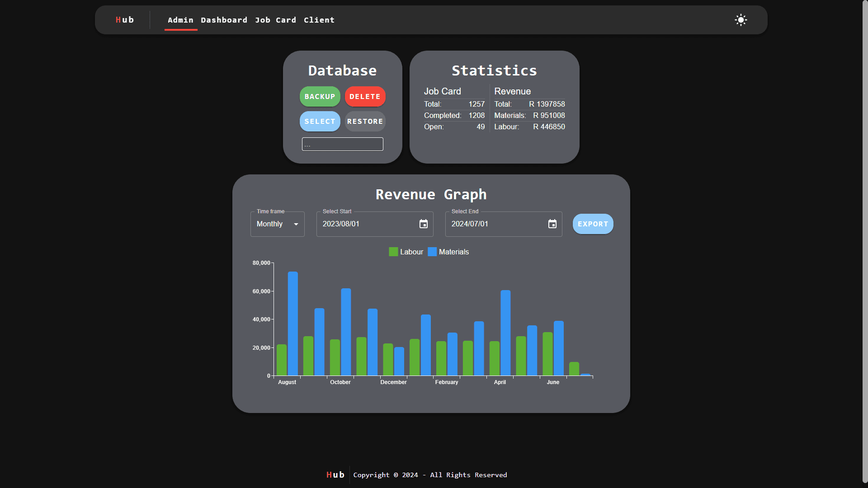
Task: Click RESTORE to restore the database
Action: tap(365, 121)
